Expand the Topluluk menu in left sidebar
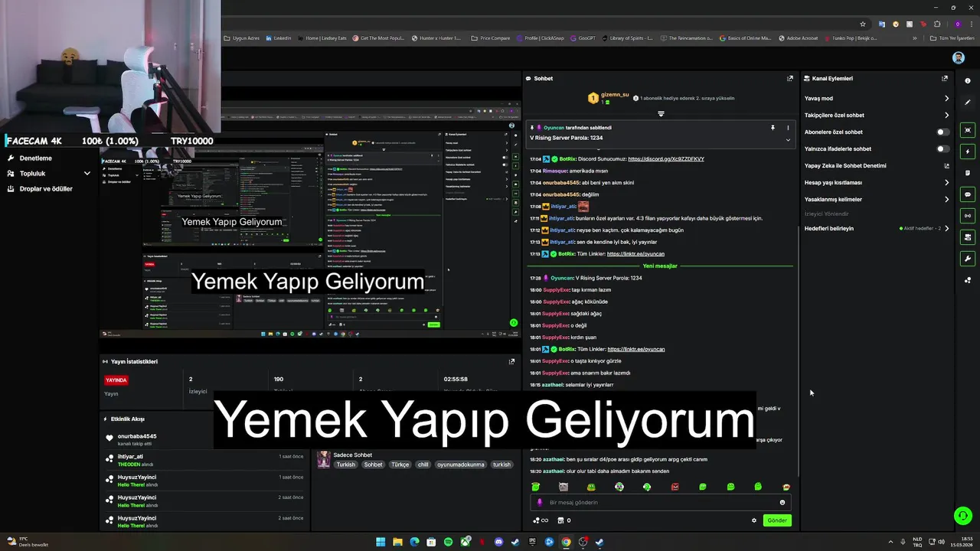Image resolution: width=980 pixels, height=551 pixels. pyautogui.click(x=87, y=174)
